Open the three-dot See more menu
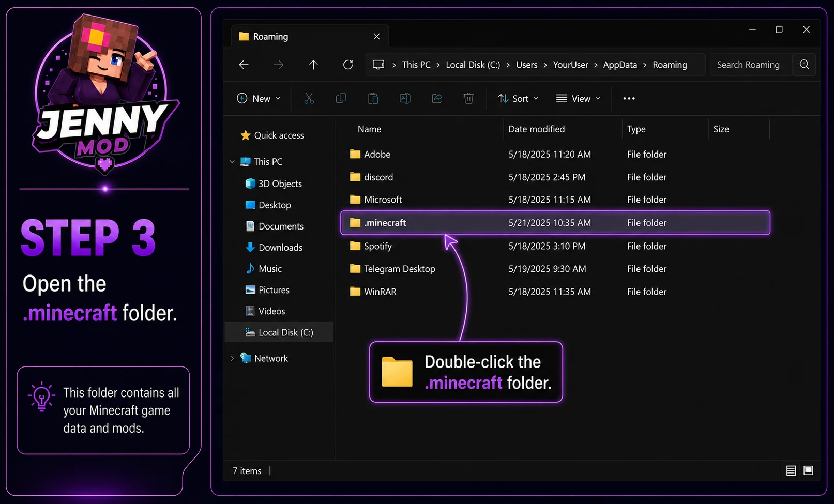Viewport: 834px width, 504px height. pyautogui.click(x=629, y=98)
